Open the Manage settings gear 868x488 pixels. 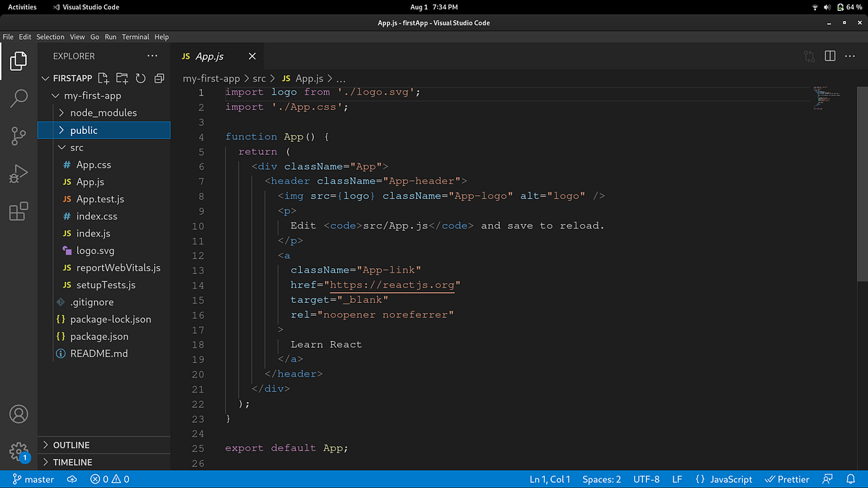18,452
